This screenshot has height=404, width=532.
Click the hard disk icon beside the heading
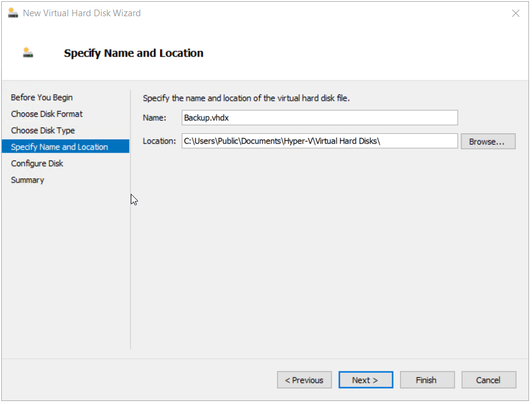(28, 53)
